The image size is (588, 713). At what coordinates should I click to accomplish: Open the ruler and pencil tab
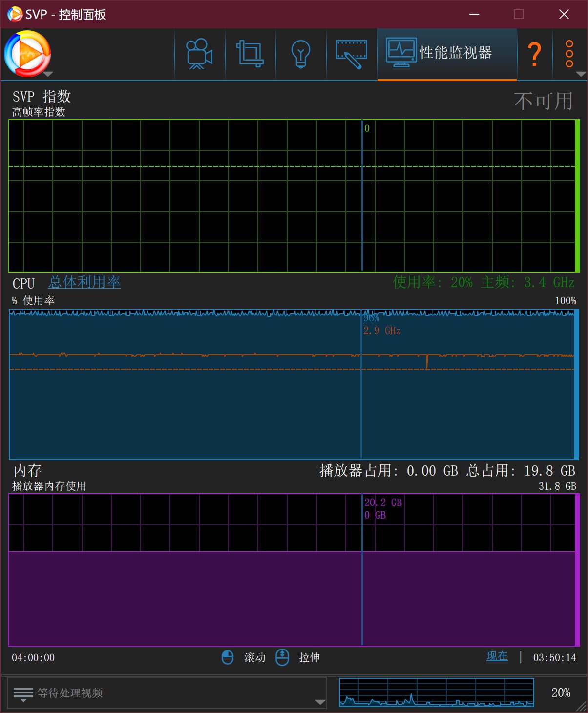coord(351,54)
